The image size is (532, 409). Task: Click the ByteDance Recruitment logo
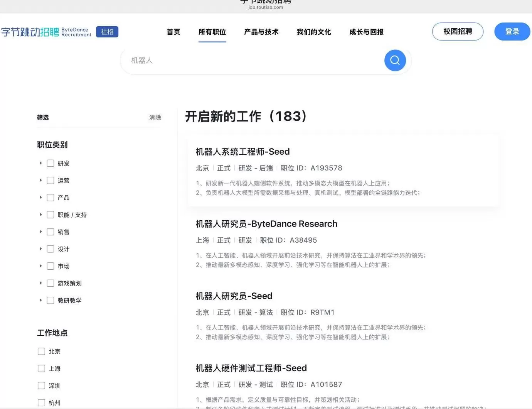[46, 32]
